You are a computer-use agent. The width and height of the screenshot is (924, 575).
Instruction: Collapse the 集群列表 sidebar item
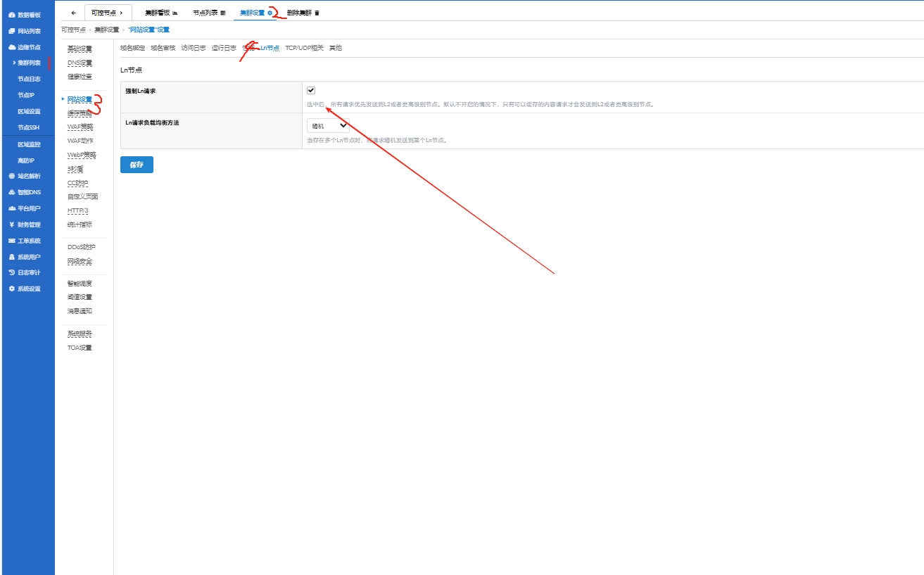tap(29, 63)
